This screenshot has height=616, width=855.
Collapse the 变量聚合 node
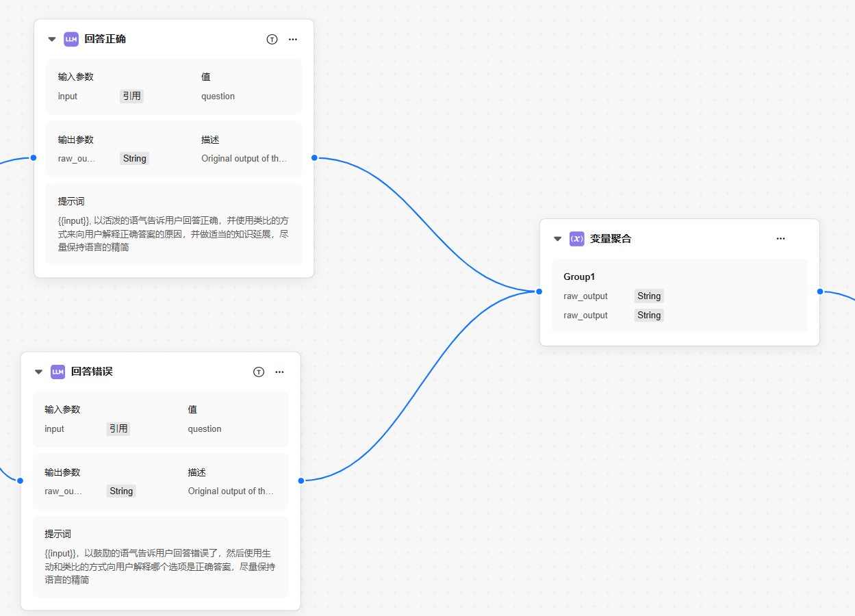(558, 238)
